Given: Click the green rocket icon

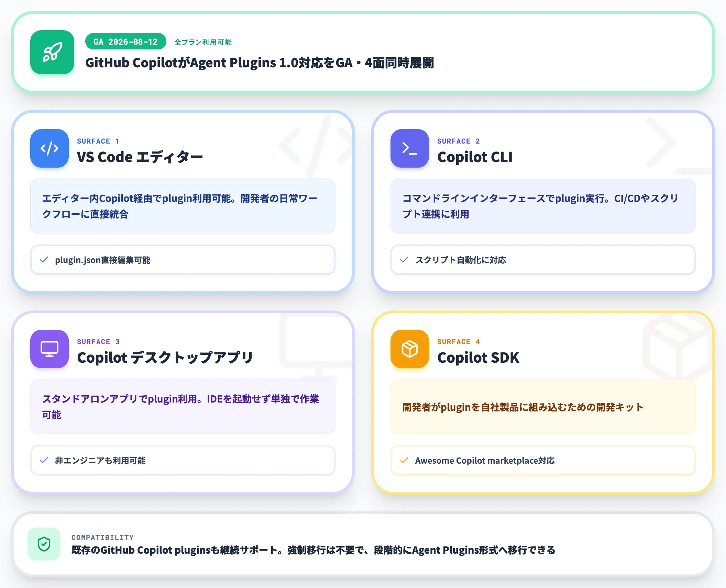Looking at the screenshot, I should (52, 52).
